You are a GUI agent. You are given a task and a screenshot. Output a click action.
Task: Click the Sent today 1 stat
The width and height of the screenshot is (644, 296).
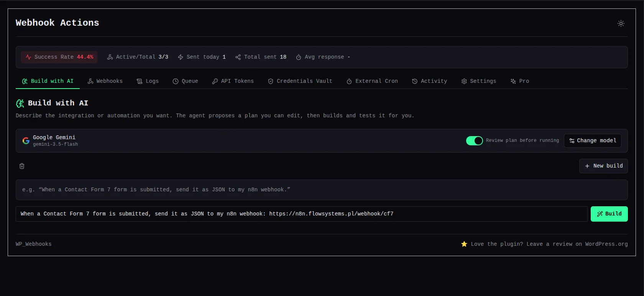(202, 57)
